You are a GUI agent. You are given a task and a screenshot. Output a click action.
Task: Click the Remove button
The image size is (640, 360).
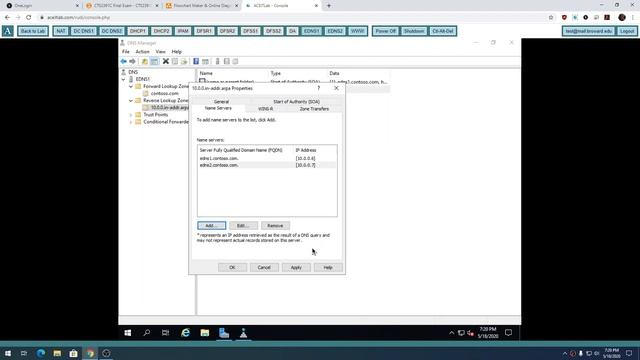coord(275,226)
